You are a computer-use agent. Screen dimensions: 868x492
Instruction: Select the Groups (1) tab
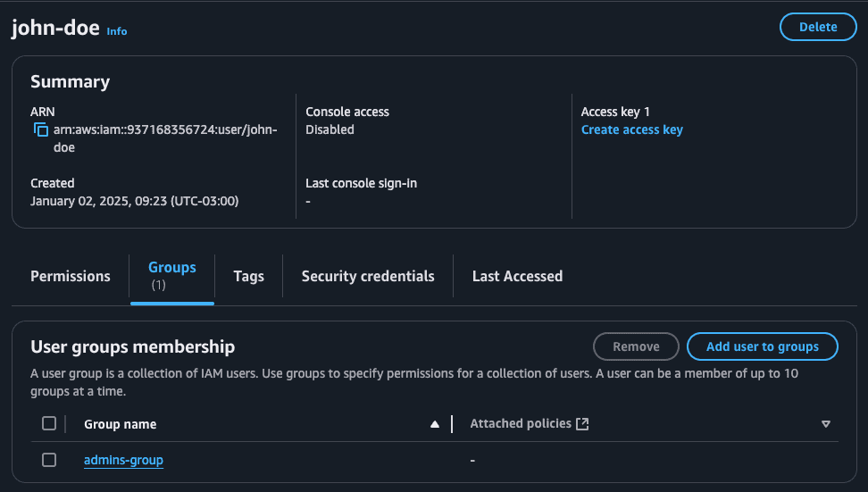tap(172, 276)
